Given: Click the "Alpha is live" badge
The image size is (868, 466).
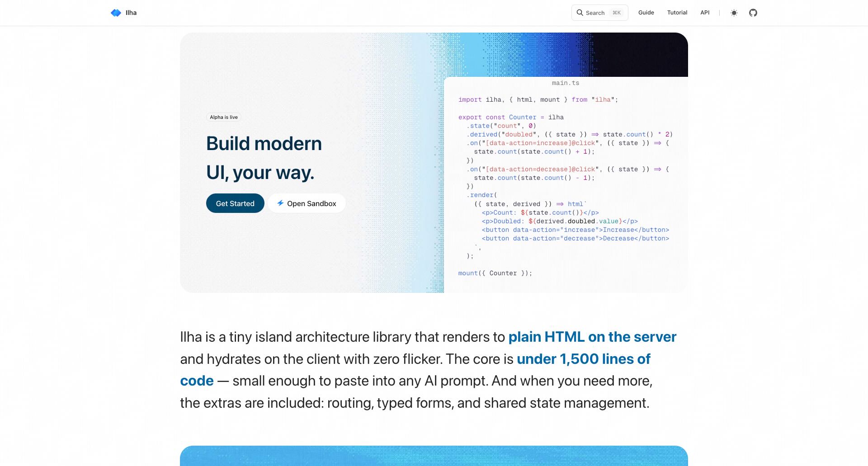Looking at the screenshot, I should tap(224, 117).
